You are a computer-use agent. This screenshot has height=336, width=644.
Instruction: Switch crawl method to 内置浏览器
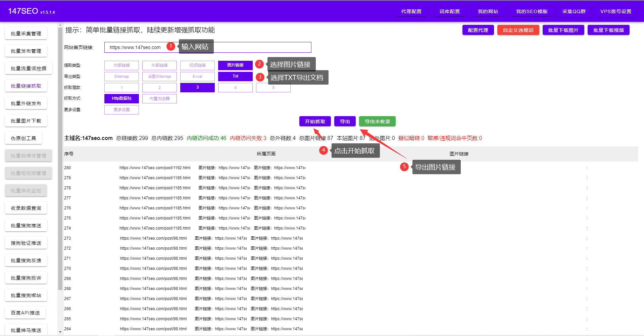[159, 99]
